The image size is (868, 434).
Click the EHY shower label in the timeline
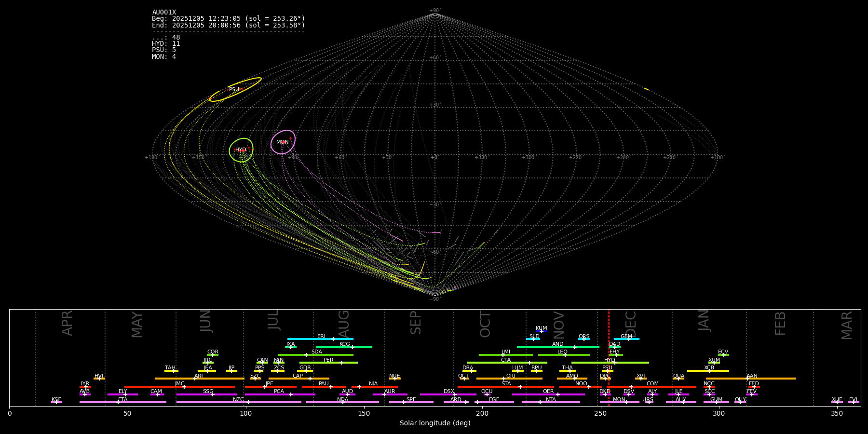pos(615,352)
